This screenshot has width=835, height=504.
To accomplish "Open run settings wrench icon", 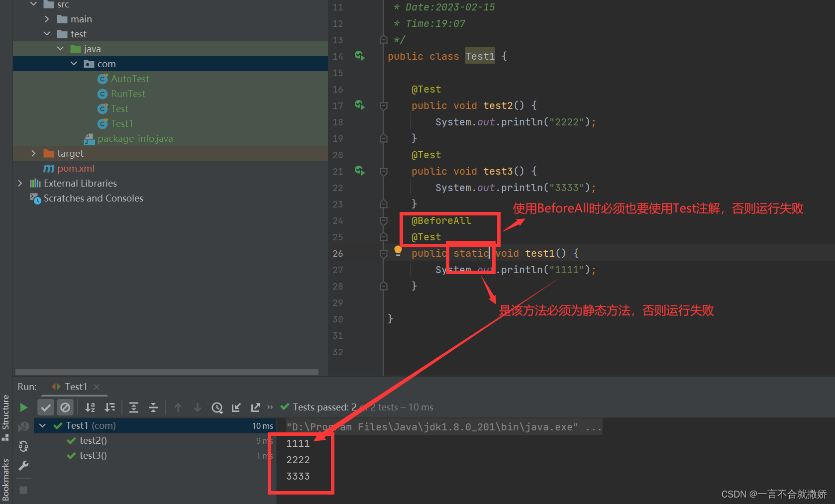I will (23, 466).
